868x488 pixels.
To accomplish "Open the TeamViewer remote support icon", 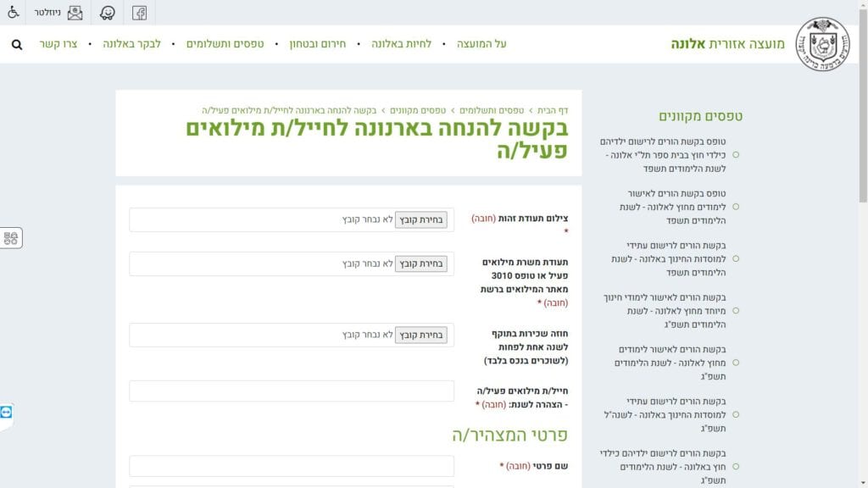I will pyautogui.click(x=7, y=412).
